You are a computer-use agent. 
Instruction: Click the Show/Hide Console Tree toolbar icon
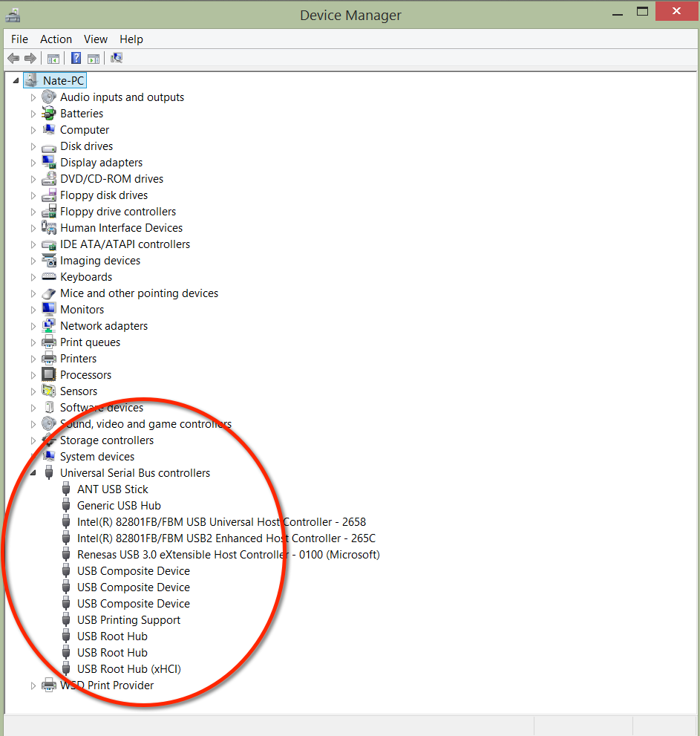tap(53, 59)
